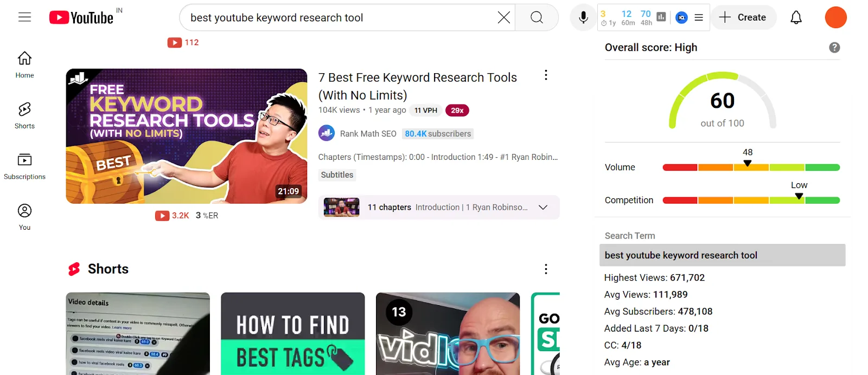Clear the search query with X

pyautogui.click(x=504, y=17)
